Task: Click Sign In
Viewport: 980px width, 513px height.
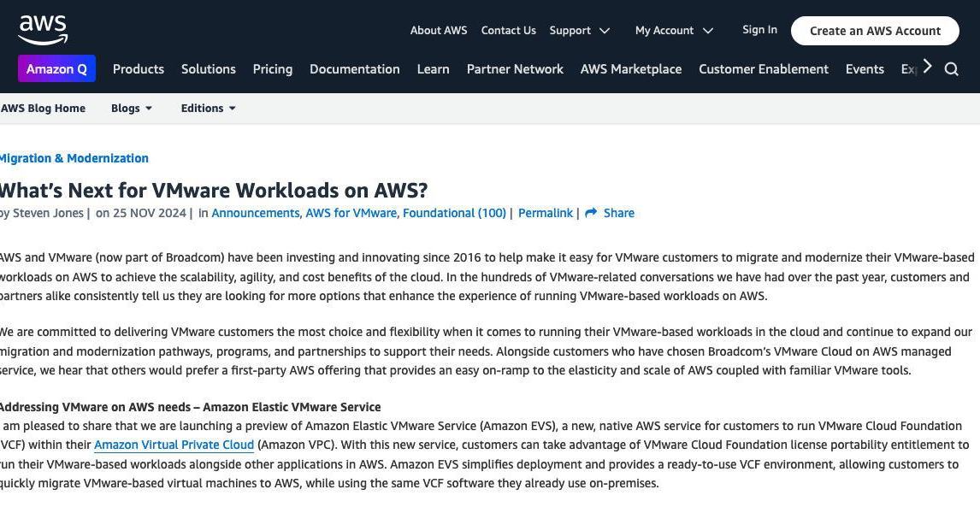Action: click(759, 29)
